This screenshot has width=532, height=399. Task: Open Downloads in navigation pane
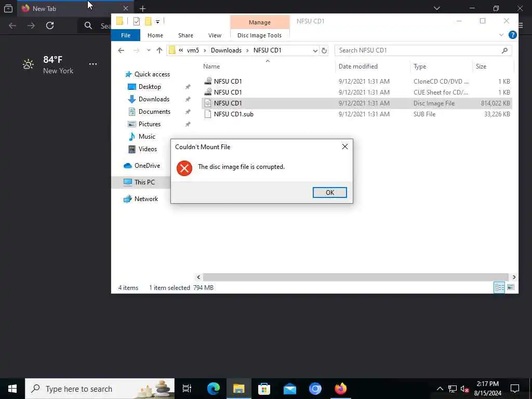[x=154, y=99]
